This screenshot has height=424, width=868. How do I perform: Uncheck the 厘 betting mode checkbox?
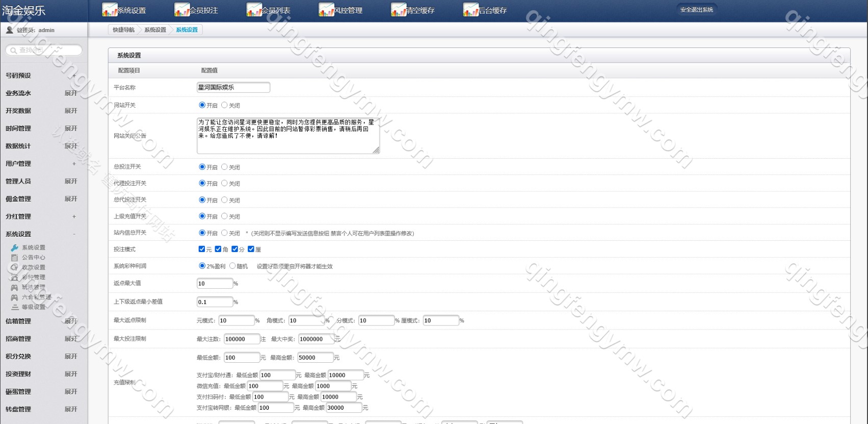(251, 249)
